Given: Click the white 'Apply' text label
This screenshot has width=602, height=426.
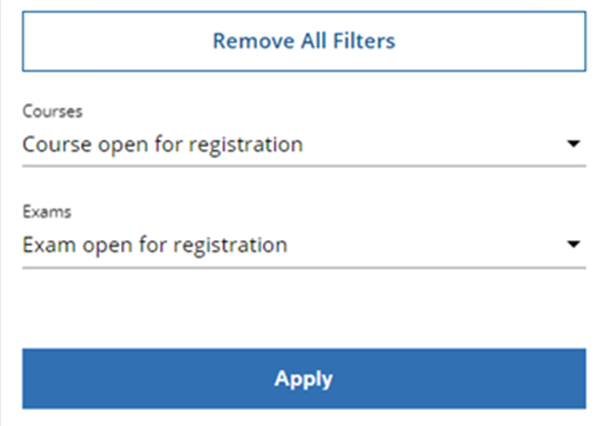Looking at the screenshot, I should [x=304, y=379].
